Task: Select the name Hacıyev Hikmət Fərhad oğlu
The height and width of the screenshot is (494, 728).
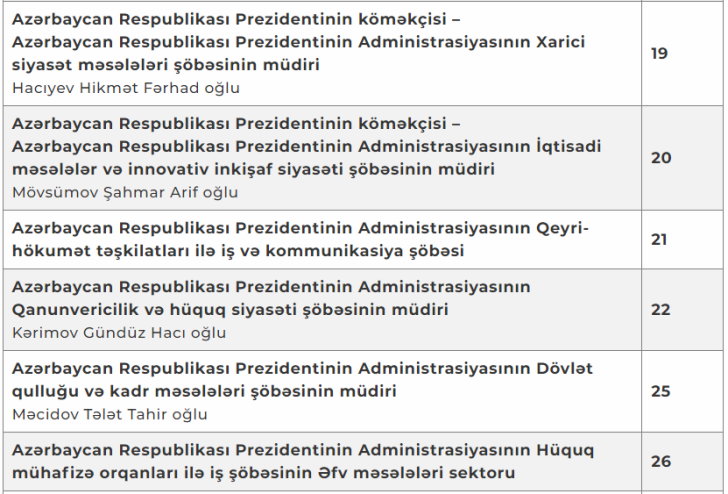Action: 126,87
